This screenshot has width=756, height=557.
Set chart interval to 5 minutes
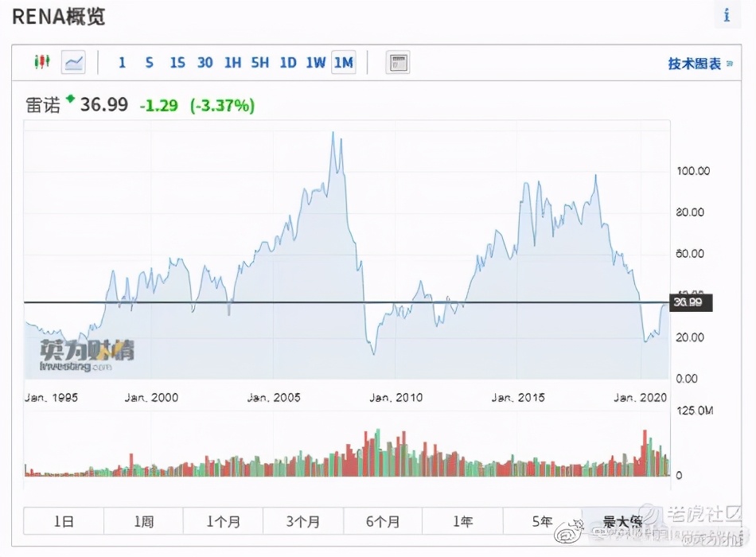click(x=149, y=62)
